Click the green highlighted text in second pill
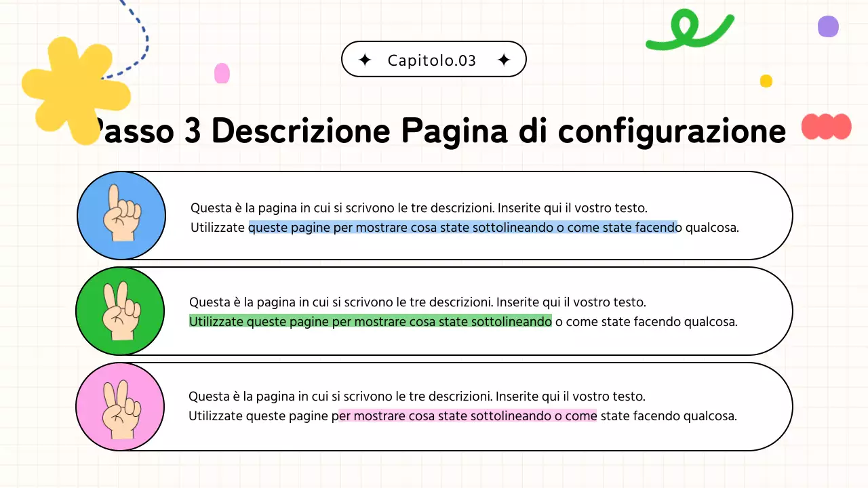The image size is (868, 488). 370,321
